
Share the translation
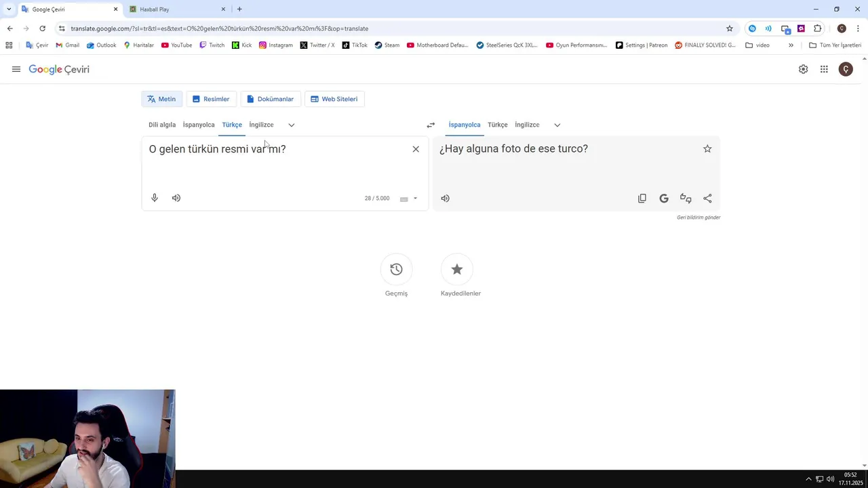[707, 199]
